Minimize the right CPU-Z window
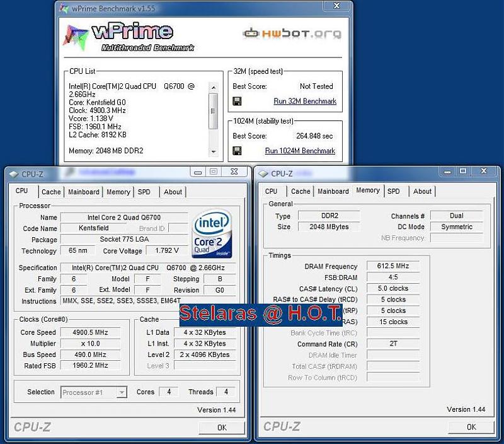The image size is (504, 444). [447, 172]
